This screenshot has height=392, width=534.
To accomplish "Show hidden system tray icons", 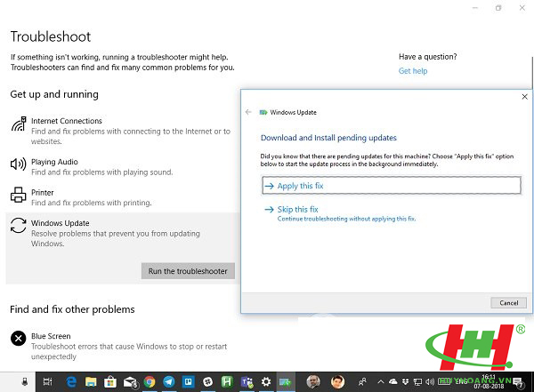I will coord(381,382).
